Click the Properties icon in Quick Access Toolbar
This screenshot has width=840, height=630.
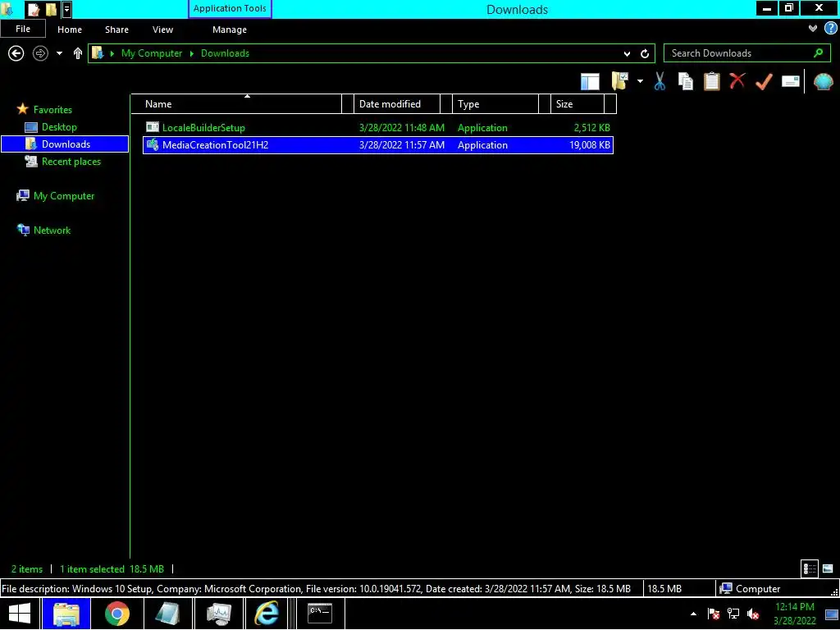click(x=34, y=9)
